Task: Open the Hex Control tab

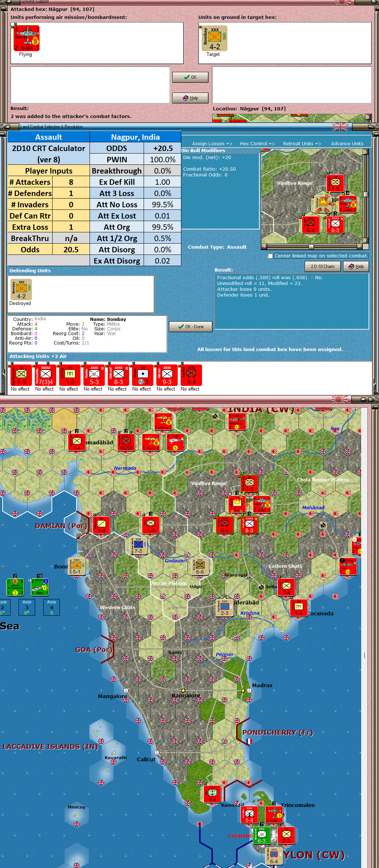Action: [257, 143]
